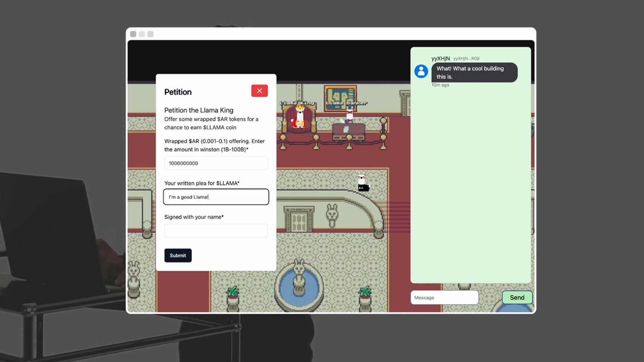
Task: Click the yyXHjN username in chat
Action: (441, 58)
